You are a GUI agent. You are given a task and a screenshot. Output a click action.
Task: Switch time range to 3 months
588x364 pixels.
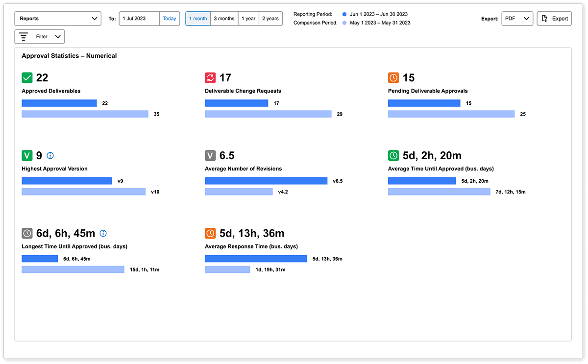coord(224,19)
